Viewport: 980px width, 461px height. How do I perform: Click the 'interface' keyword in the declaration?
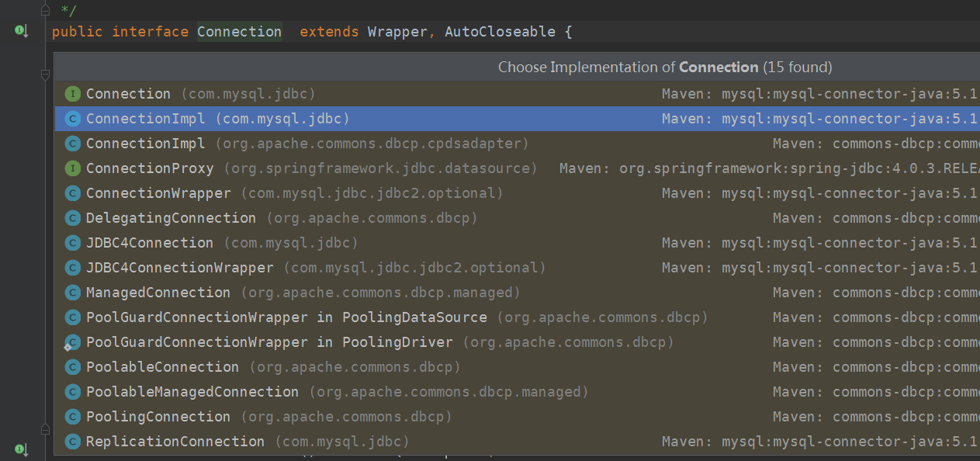coord(151,32)
